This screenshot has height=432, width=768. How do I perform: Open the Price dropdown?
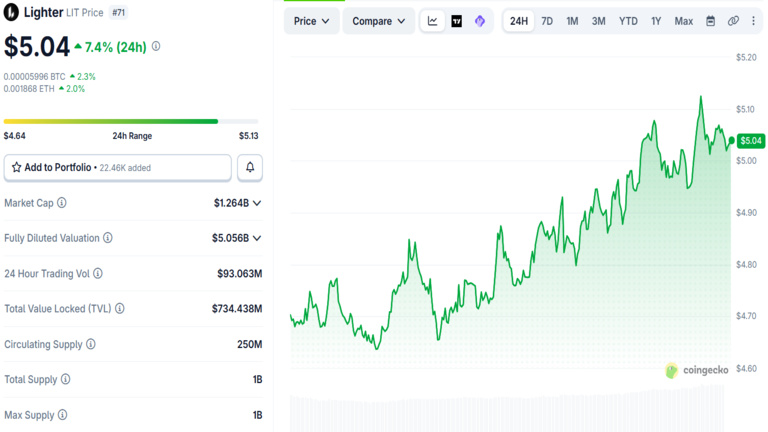click(x=312, y=21)
